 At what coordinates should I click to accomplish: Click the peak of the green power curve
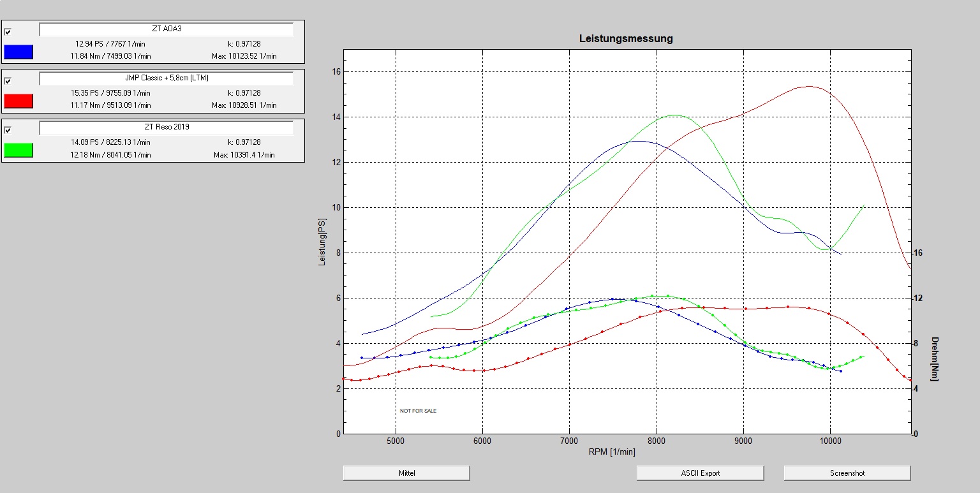pyautogui.click(x=675, y=115)
